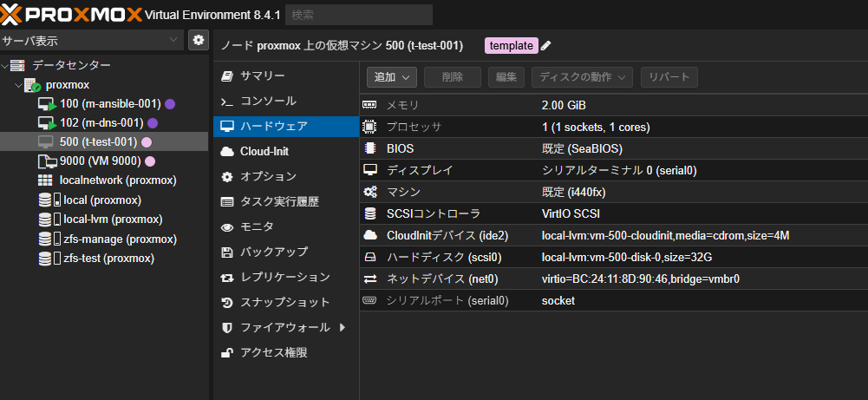The width and height of the screenshot is (868, 400).
Task: Click the purple tag dot beside 100 (m-ansible-001)
Action: (x=170, y=103)
